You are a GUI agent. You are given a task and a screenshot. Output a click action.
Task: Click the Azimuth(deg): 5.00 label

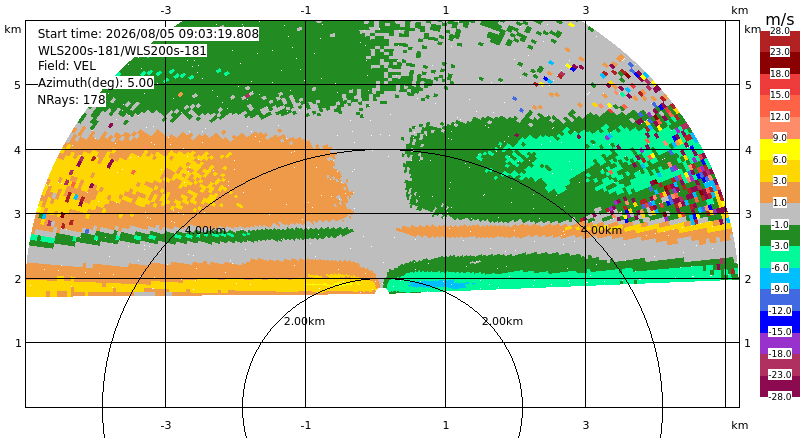[95, 83]
